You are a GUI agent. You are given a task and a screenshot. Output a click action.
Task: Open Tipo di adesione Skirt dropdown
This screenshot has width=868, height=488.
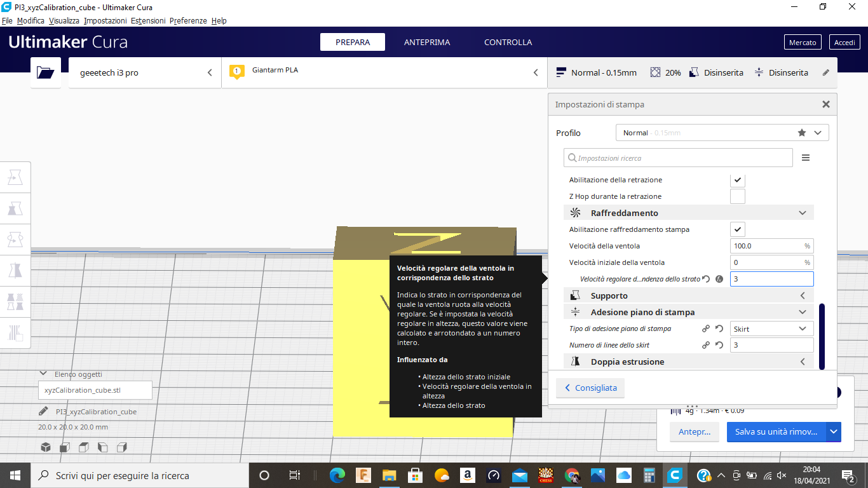point(772,329)
